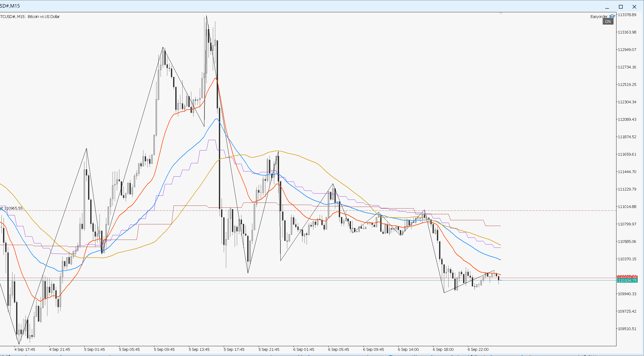Click the 112949.07 price axis label

point(627,50)
